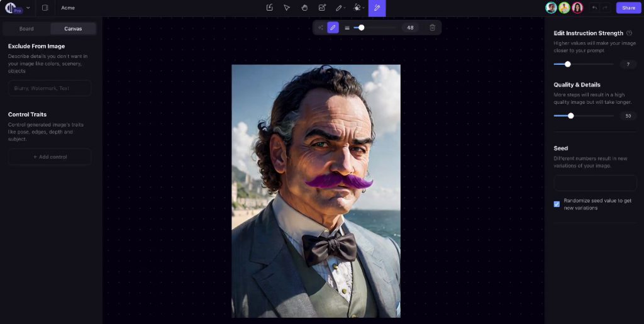Expand the eraser fill tool dropdown
Viewport: 644px width, 324px height.
tap(364, 8)
